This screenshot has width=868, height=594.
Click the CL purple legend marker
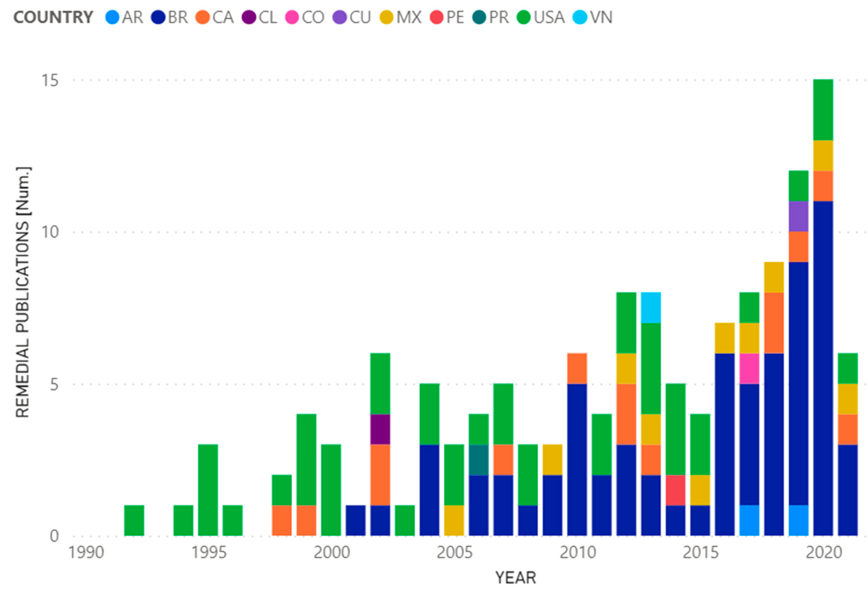pyautogui.click(x=249, y=17)
